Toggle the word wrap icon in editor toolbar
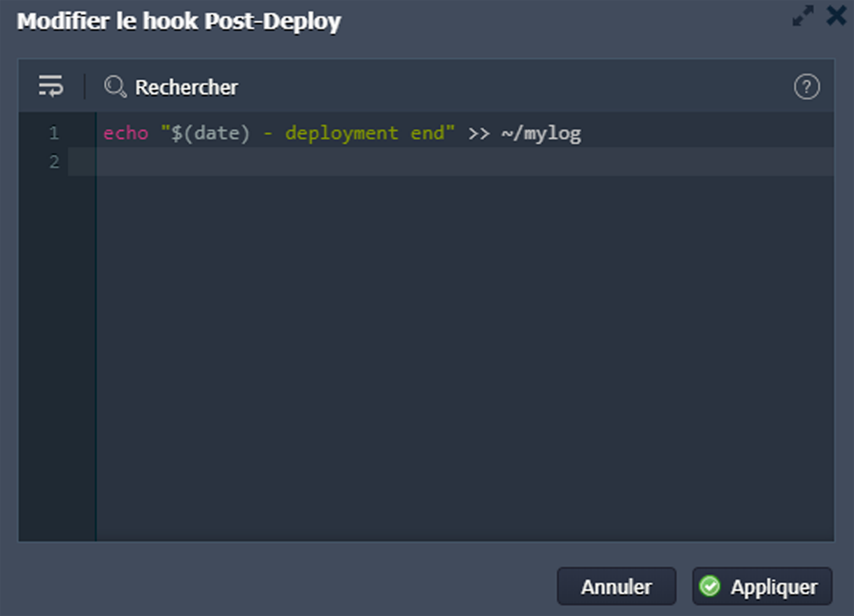The height and width of the screenshot is (616, 854). (50, 87)
